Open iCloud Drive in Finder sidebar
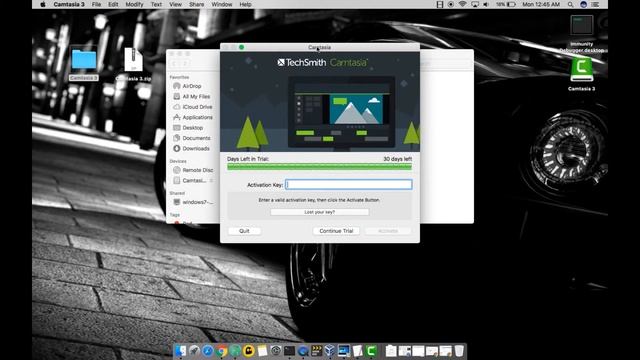 (x=193, y=107)
